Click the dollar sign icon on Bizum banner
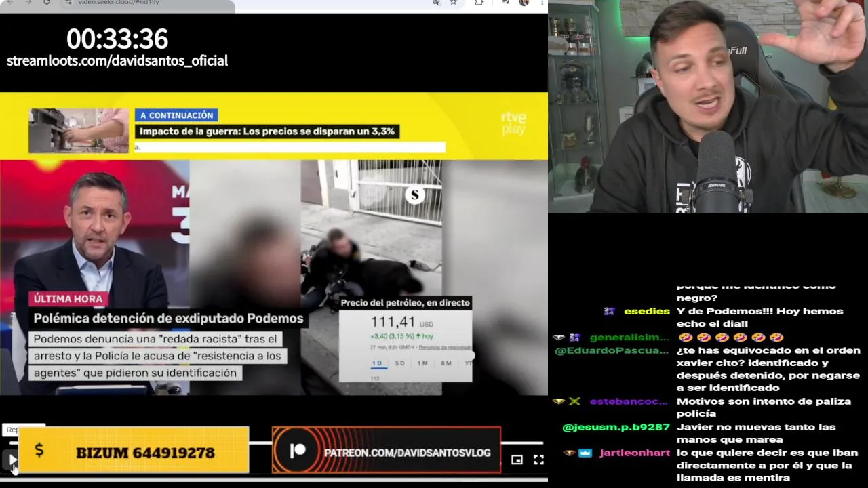Image resolution: width=868 pixels, height=488 pixels. (x=39, y=449)
